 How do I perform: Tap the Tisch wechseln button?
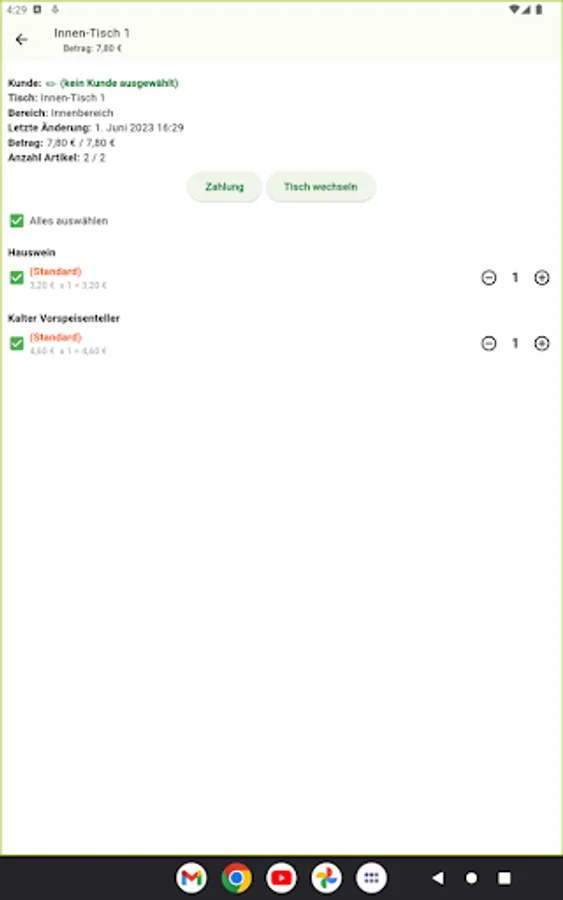pyautogui.click(x=321, y=187)
